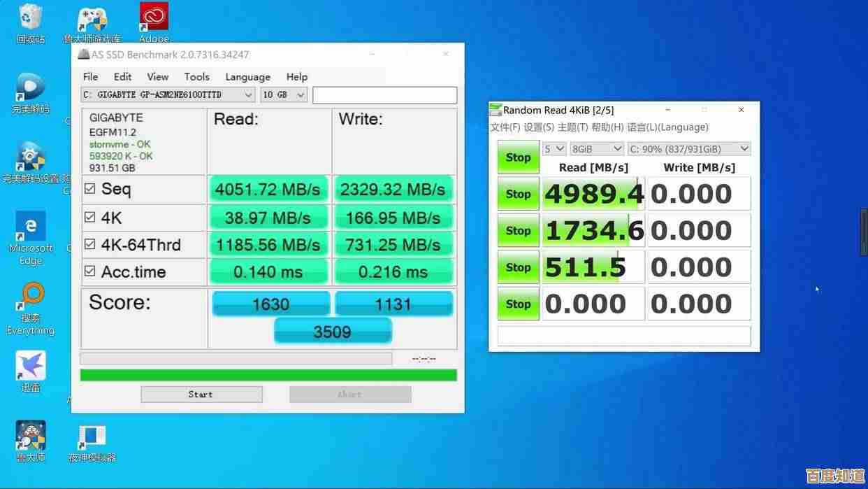This screenshot has width=868, height=489.
Task: Disable the Acc.time test checkbox
Action: pyautogui.click(x=89, y=271)
